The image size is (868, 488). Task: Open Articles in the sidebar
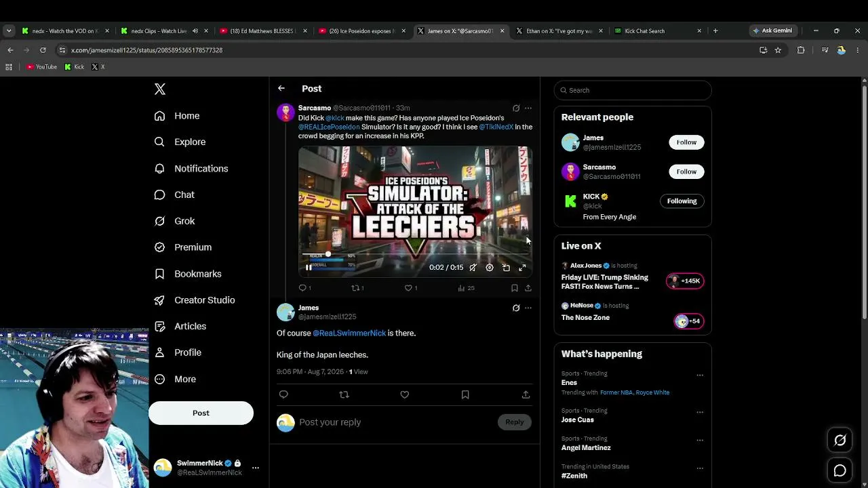(x=180, y=326)
